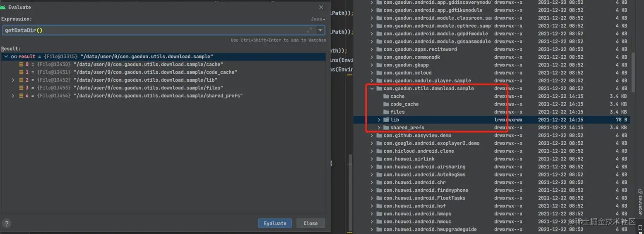This screenshot has height=234, width=644.
Task: Click the Result: label in Evaluate dialog
Action: click(11, 49)
